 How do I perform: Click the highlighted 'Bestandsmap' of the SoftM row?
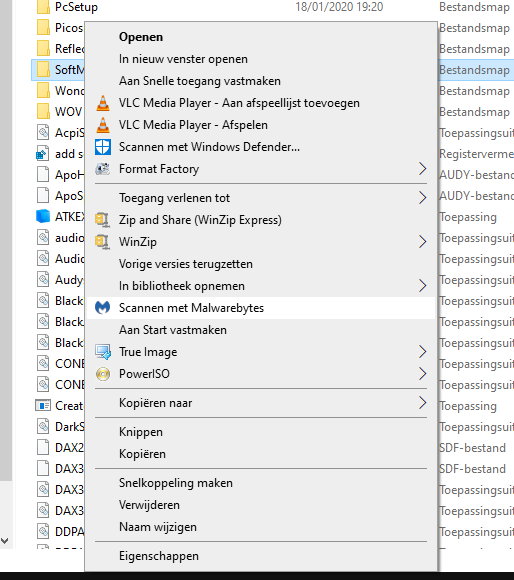[474, 70]
